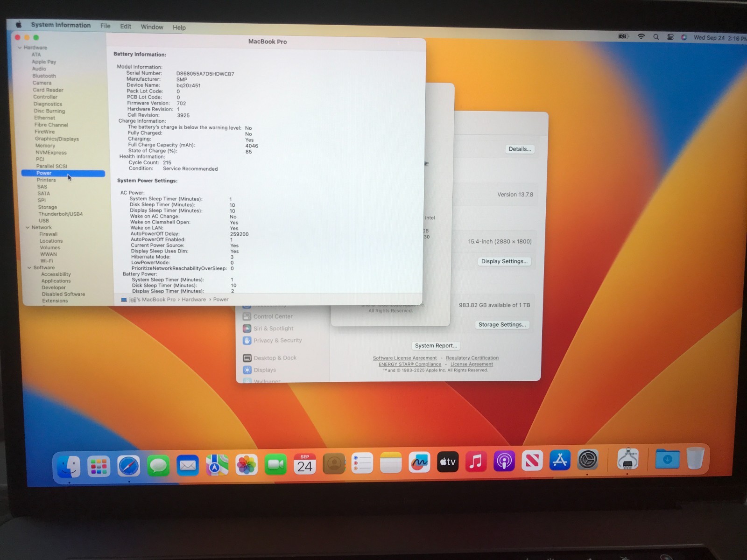The height and width of the screenshot is (560, 747).
Task: Open the Help menu
Action: (x=179, y=28)
